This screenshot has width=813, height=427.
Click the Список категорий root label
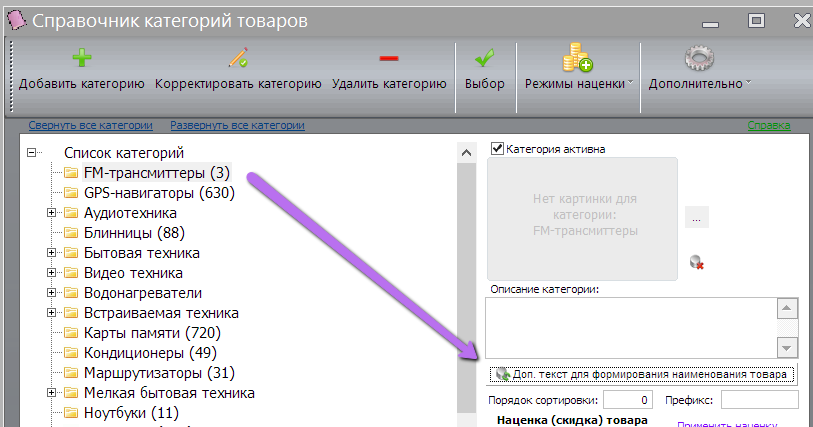[x=124, y=153]
